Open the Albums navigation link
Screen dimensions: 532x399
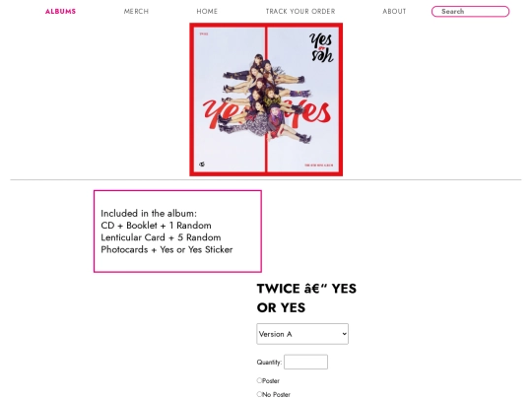60,11
